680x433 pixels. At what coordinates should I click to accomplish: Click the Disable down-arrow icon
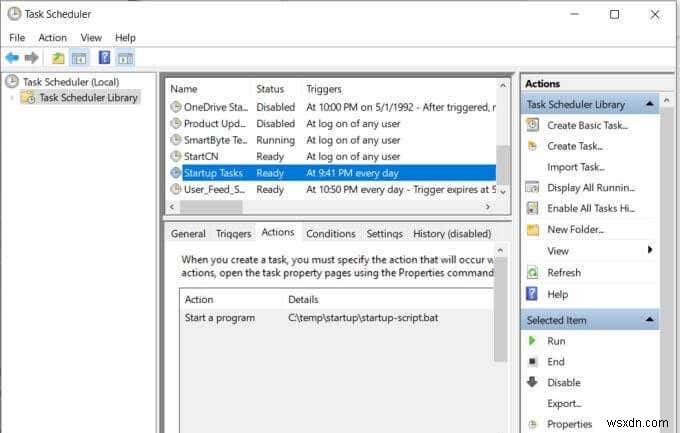532,382
